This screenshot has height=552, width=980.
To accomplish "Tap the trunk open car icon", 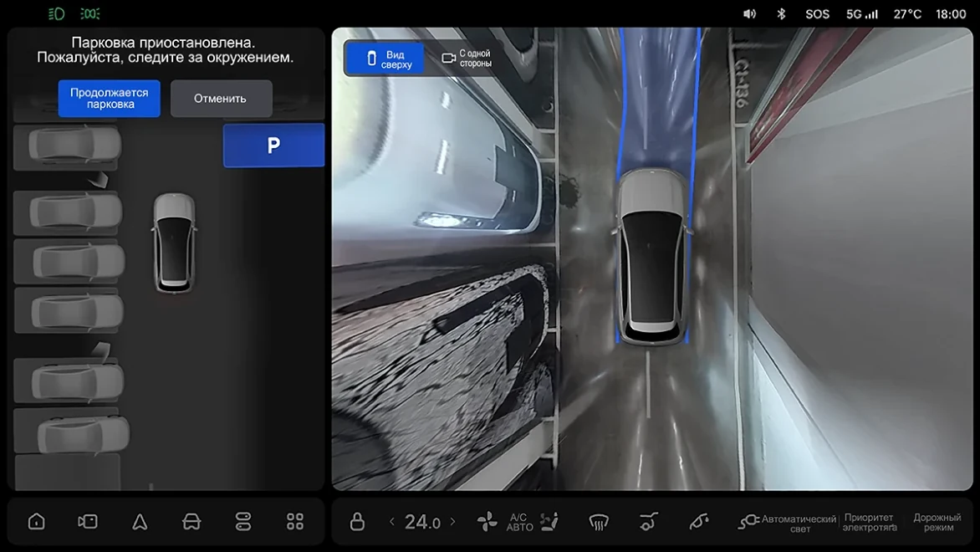I will (648, 521).
